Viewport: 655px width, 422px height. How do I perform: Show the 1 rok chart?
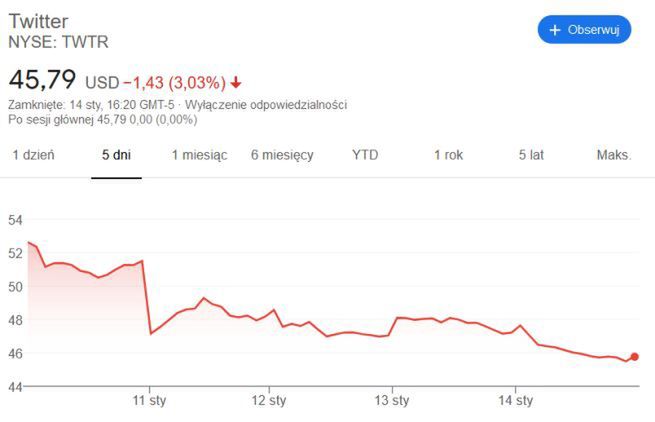coord(448,155)
